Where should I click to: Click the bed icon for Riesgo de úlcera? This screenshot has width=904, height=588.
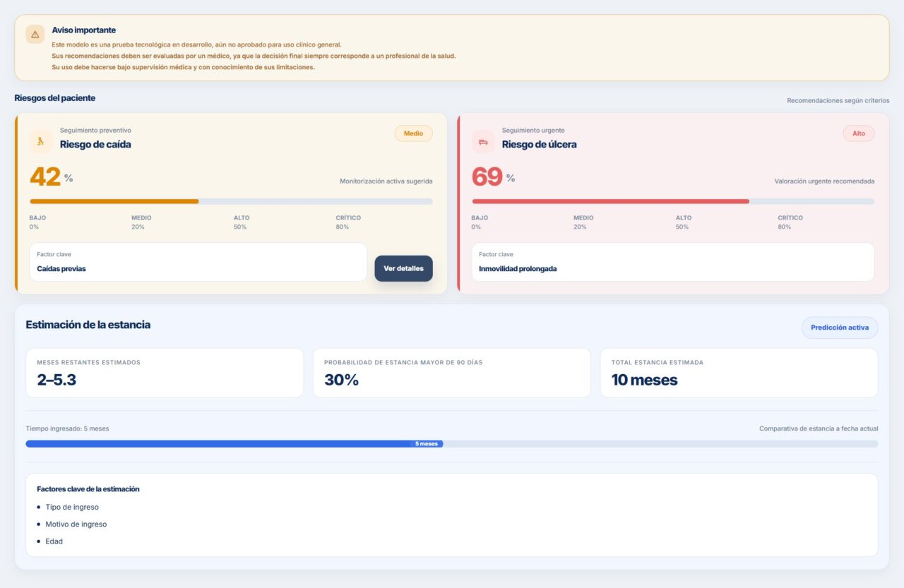click(483, 141)
